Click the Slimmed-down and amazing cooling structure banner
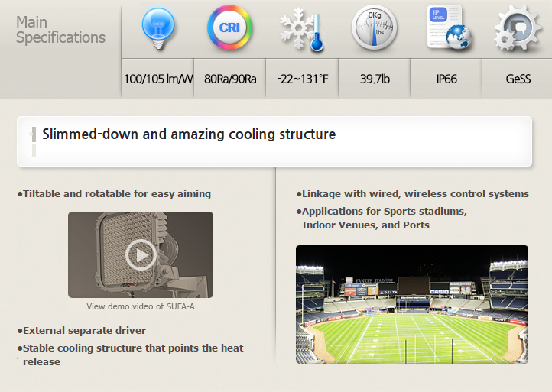The height and width of the screenshot is (392, 552). click(x=274, y=141)
